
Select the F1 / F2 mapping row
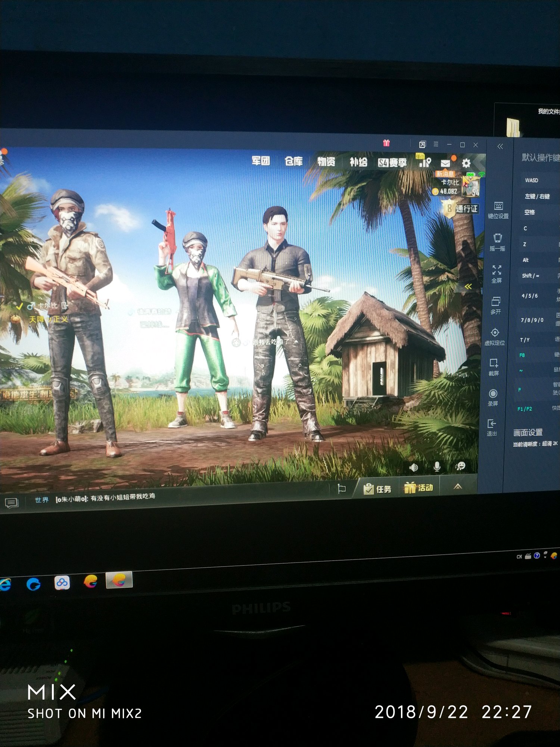pos(538,409)
